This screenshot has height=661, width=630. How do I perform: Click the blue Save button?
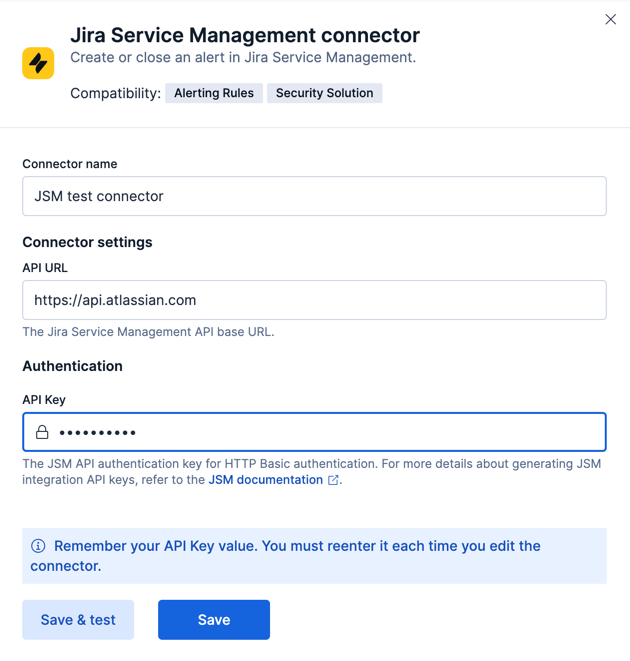click(214, 620)
